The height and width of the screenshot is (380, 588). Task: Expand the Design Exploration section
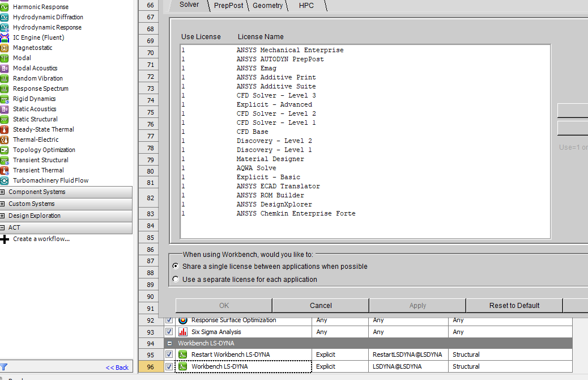pos(2,216)
